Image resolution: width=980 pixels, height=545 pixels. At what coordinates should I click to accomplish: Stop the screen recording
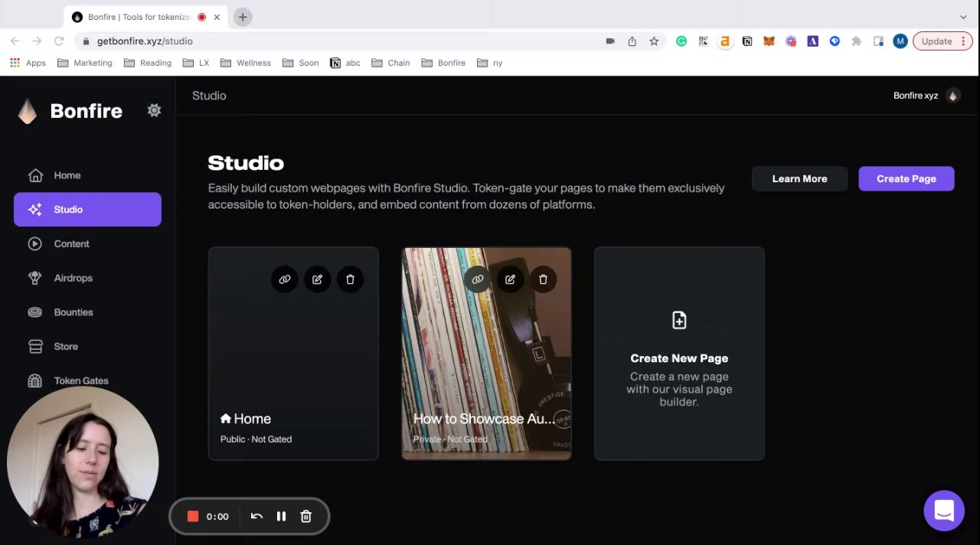(x=193, y=517)
